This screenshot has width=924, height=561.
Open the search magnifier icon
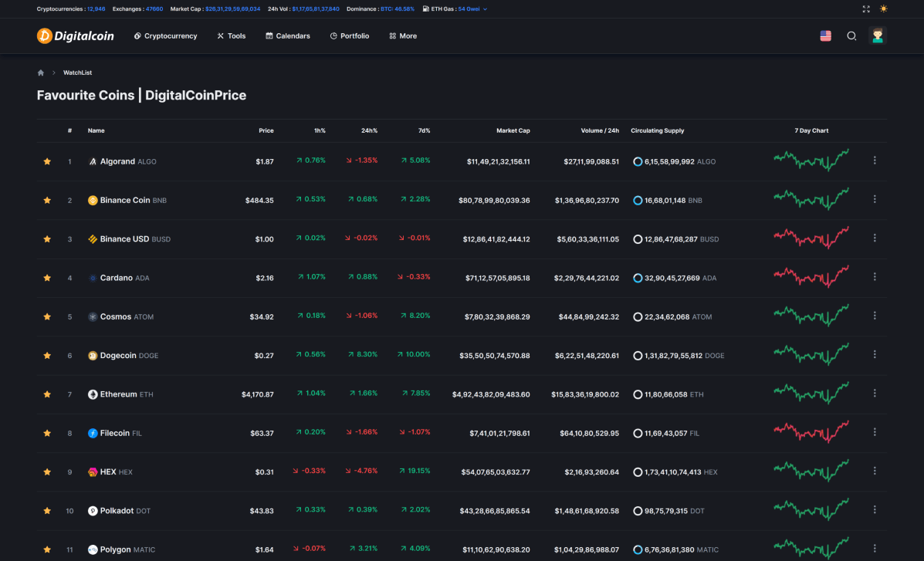(x=851, y=36)
